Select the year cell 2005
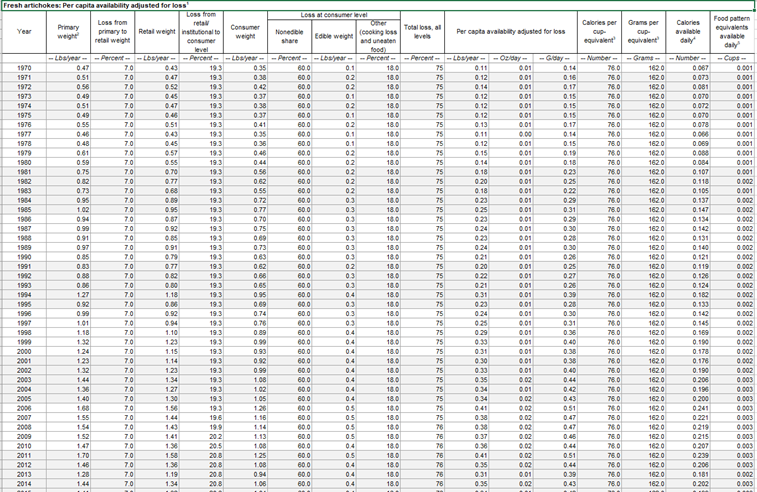The height and width of the screenshot is (492, 757). [24, 399]
